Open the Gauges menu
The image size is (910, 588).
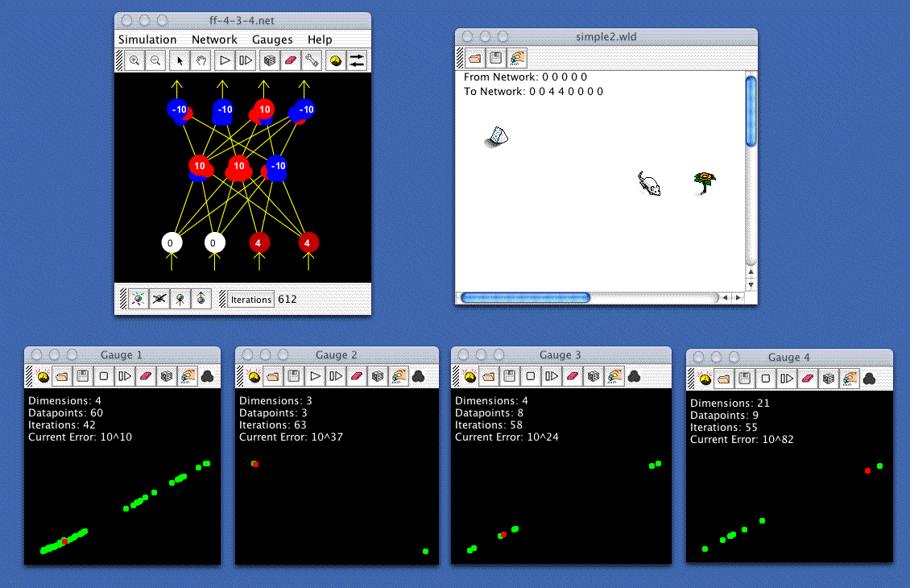point(272,39)
